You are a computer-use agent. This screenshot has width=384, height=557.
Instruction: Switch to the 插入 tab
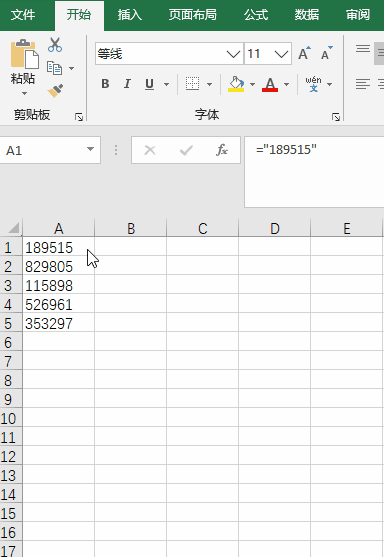(x=130, y=15)
